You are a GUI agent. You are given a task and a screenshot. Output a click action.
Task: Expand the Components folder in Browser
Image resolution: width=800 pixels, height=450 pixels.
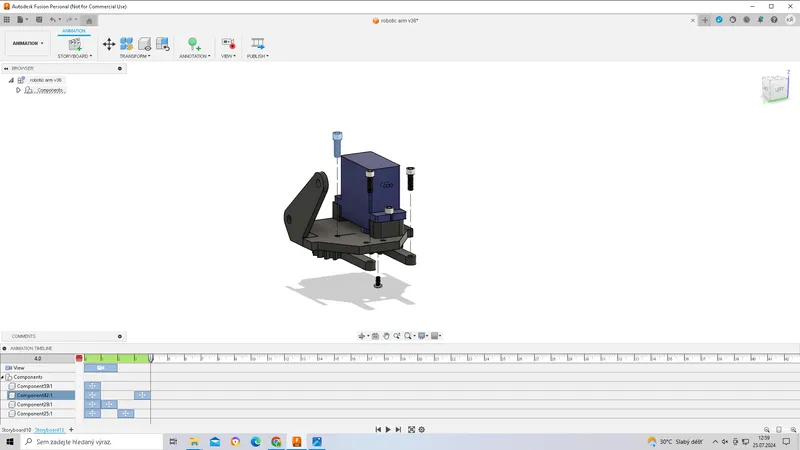(18, 90)
